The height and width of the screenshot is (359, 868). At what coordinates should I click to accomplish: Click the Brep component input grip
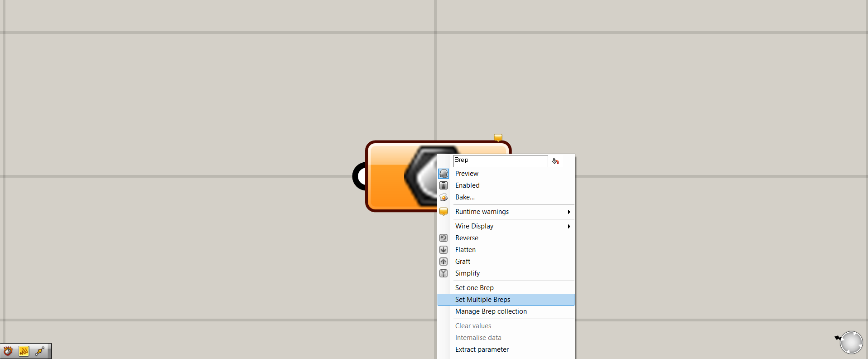pos(359,176)
